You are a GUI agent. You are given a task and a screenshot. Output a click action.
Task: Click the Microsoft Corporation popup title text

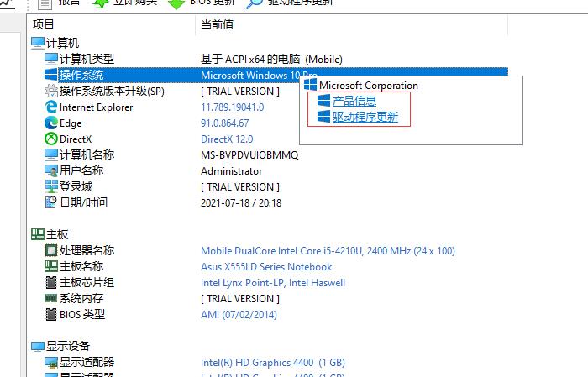(369, 86)
